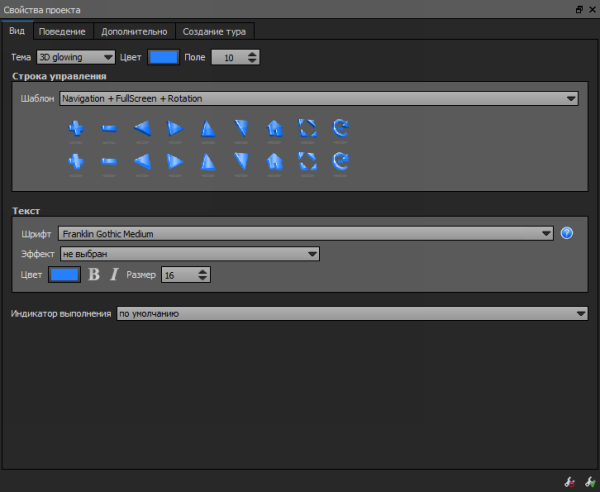Click the wrench icon with red circle

click(x=569, y=481)
